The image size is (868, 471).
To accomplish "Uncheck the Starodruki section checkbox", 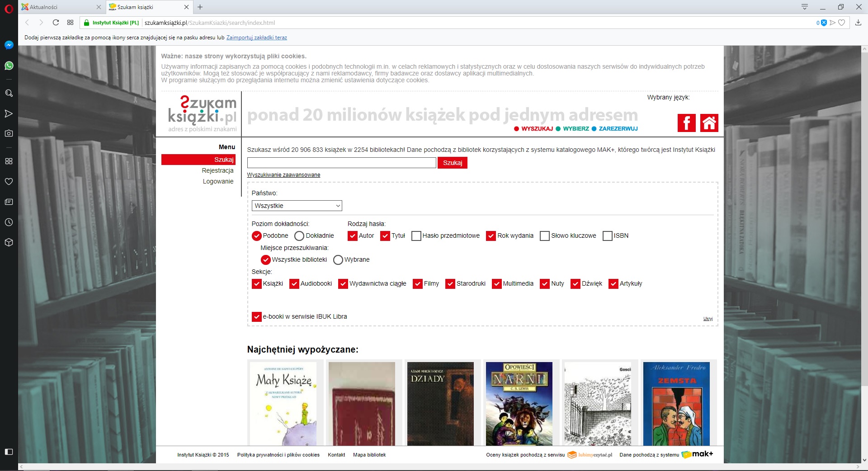I will (450, 284).
